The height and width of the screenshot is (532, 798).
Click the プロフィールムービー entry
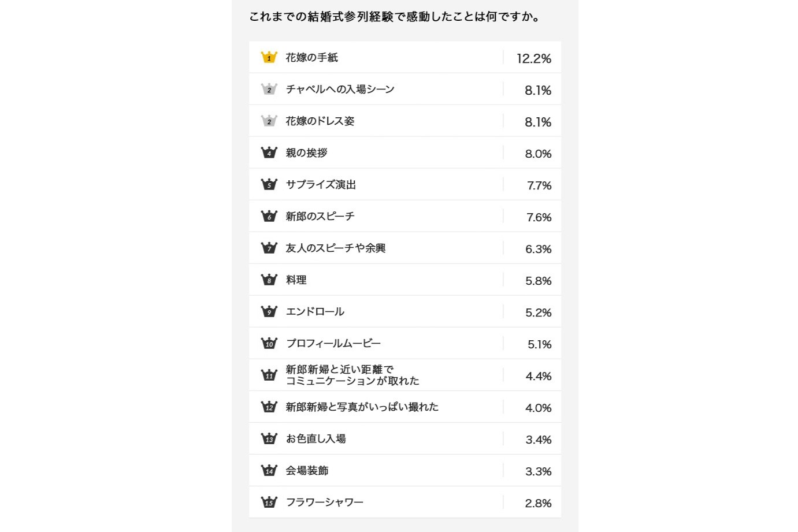tap(333, 343)
